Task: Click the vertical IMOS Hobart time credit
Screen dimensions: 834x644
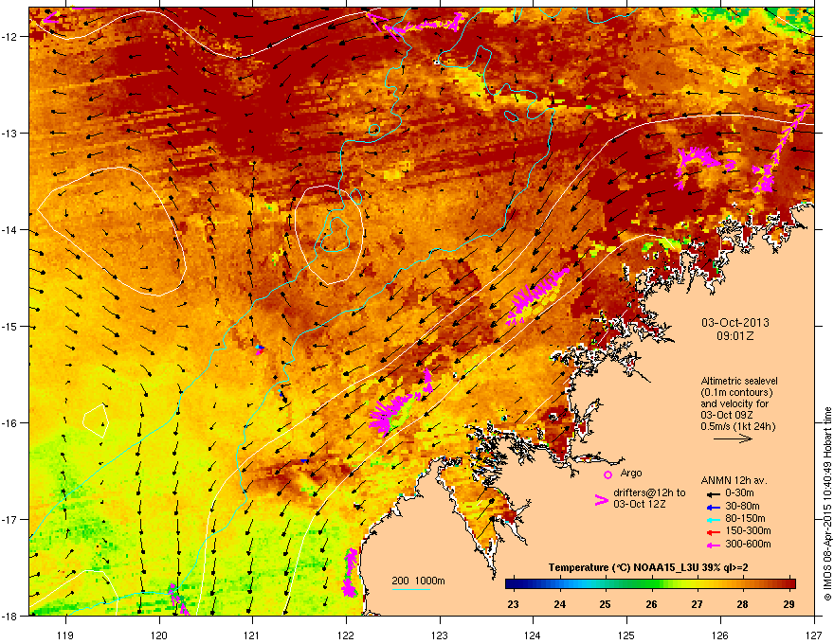Action: [827, 504]
